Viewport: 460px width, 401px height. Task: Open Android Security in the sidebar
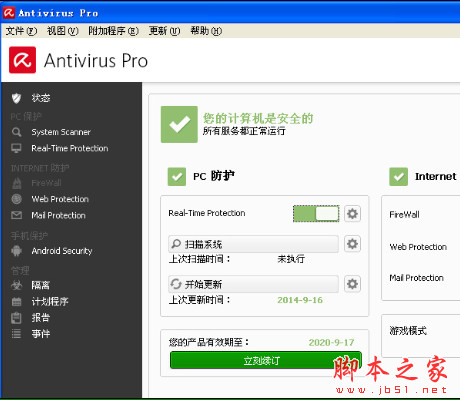(x=62, y=251)
